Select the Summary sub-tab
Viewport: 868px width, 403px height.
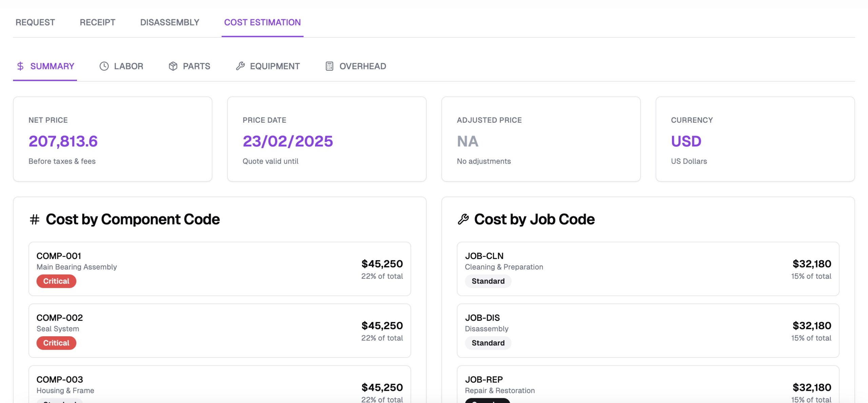(45, 66)
